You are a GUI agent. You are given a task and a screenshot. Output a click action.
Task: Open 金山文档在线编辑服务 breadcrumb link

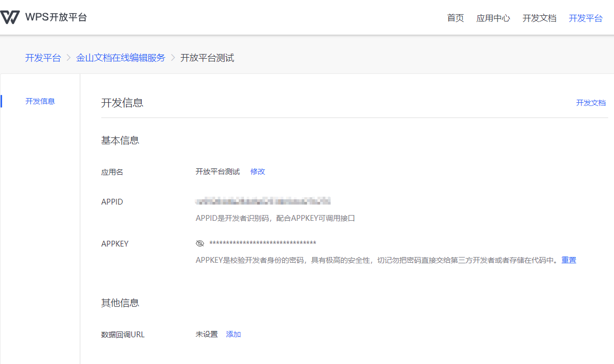click(121, 58)
